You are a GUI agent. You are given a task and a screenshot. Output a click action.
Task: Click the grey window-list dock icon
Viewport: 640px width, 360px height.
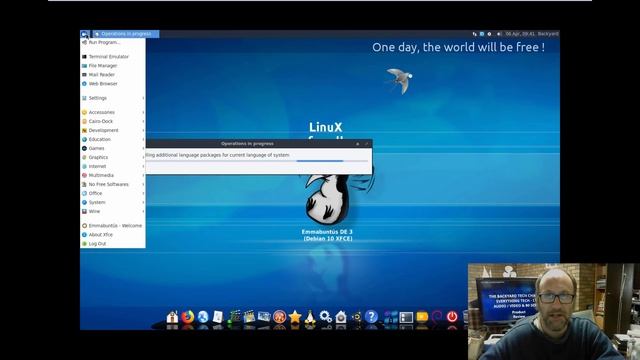pyautogui.click(x=407, y=317)
